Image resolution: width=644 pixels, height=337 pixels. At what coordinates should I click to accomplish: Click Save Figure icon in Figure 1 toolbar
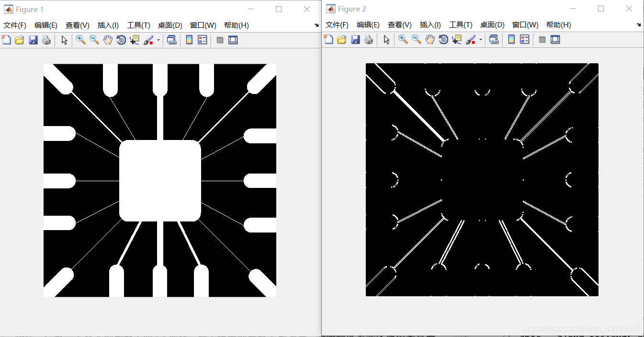point(33,40)
